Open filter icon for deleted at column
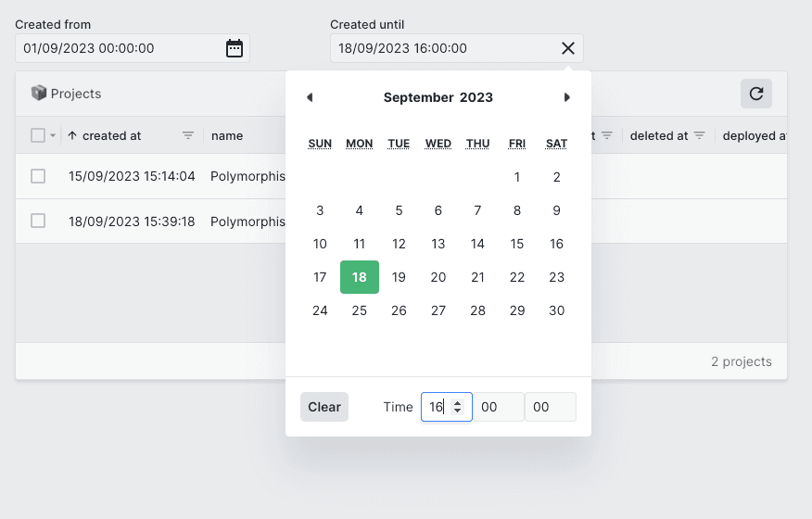 coord(699,135)
